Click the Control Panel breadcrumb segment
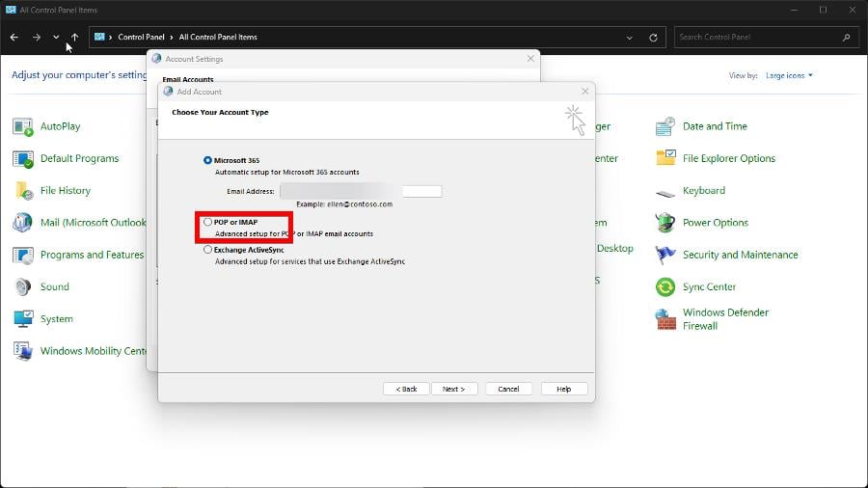Viewport: 868px width, 488px height. [x=141, y=37]
